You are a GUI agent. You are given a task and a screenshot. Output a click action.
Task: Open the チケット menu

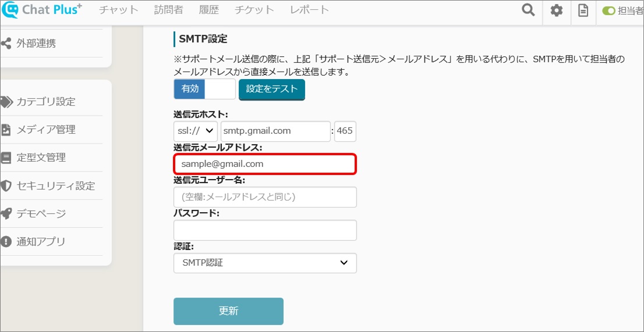[254, 10]
